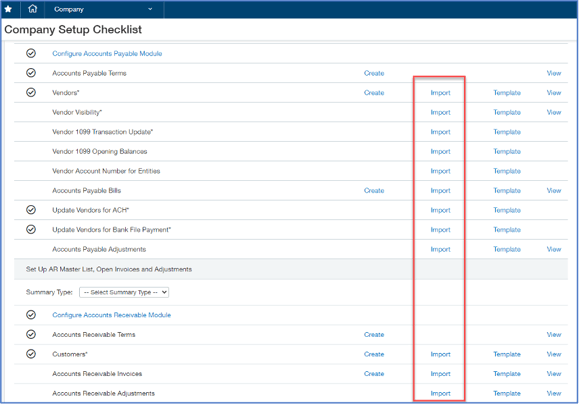
Task: Get Vendor 1099 Transaction Update template
Action: click(507, 132)
